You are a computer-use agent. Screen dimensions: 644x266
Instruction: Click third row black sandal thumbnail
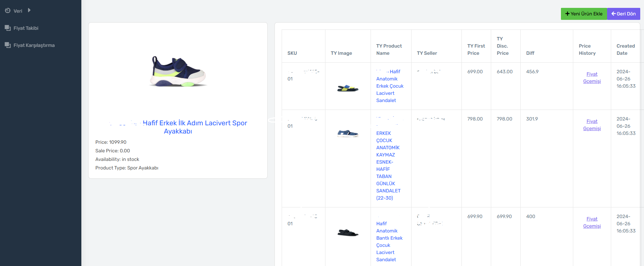(348, 233)
